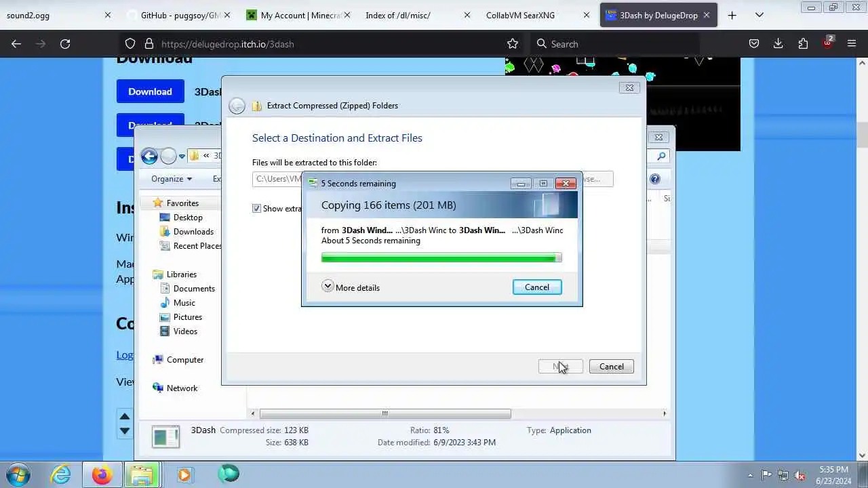Open Downloads in navigation pane

pyautogui.click(x=186, y=231)
